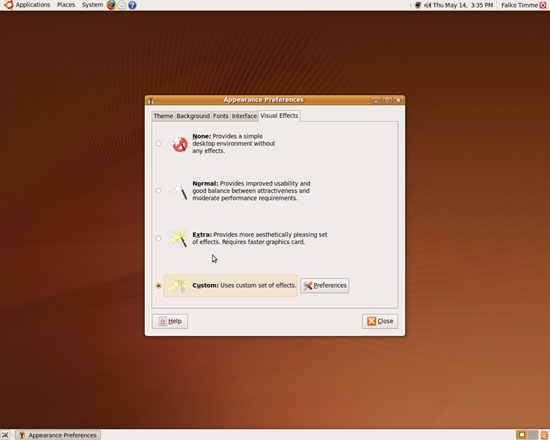Click the show desktop icon in bottom panel
Viewport: 550px width, 440px height.
5,435
